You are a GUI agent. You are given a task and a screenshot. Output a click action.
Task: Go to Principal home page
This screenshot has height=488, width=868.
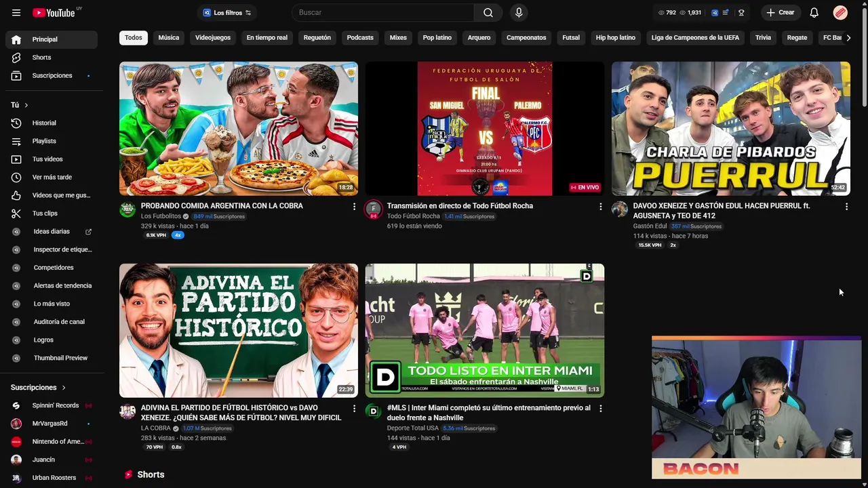point(52,39)
